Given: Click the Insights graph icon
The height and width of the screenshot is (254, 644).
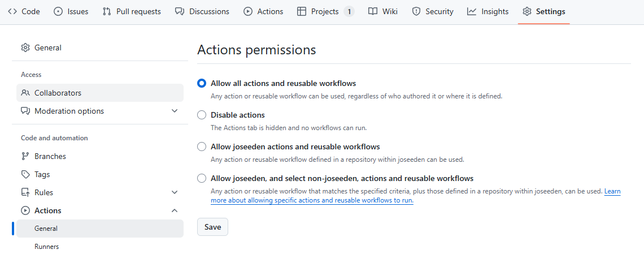Looking at the screenshot, I should pos(472,11).
